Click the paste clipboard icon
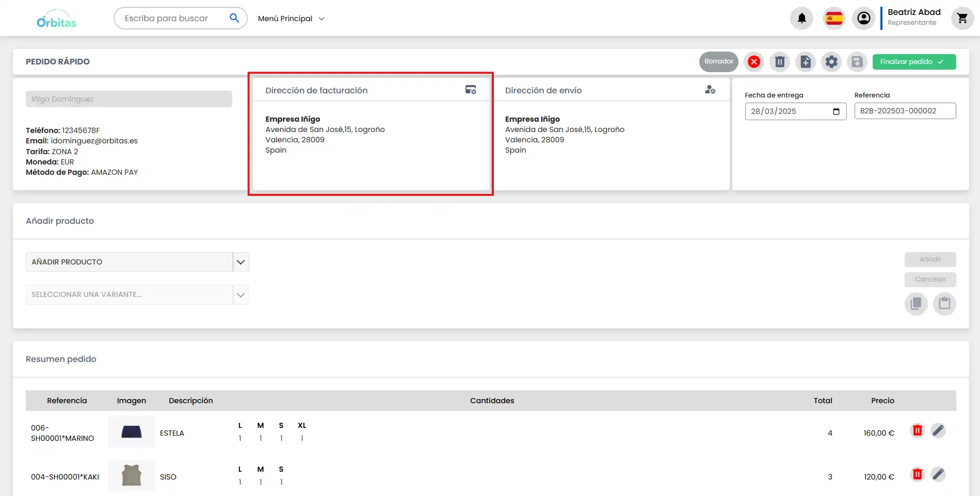The width and height of the screenshot is (980, 496). click(x=944, y=303)
